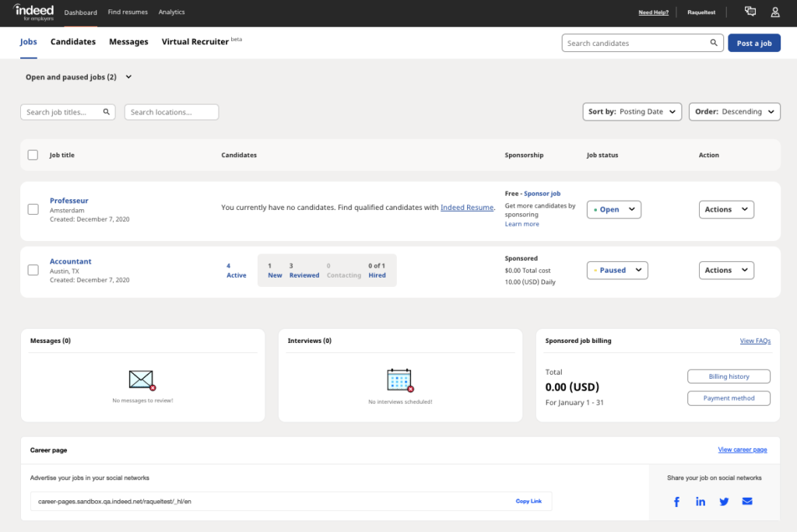Select the Professeur job checkbox
This screenshot has height=532, width=797.
(x=33, y=209)
